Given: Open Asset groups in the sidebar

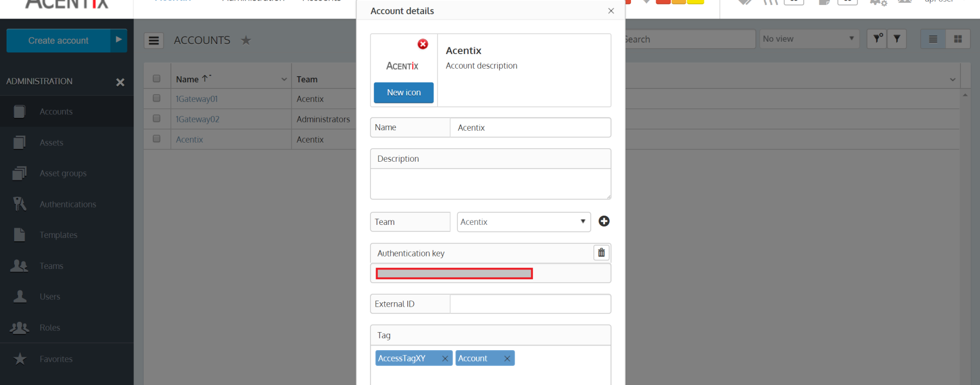Looking at the screenshot, I should 63,173.
